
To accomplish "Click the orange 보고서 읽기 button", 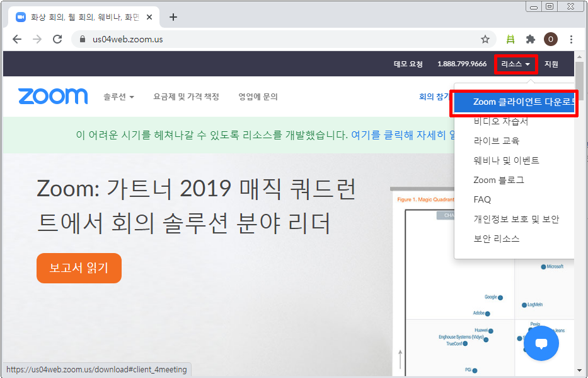I will [79, 268].
